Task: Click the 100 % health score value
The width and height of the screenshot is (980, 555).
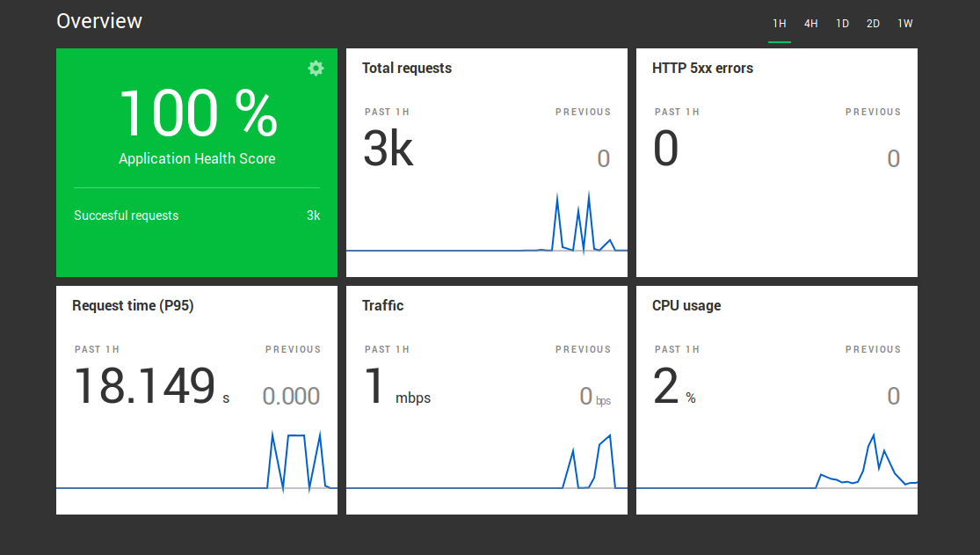Action: point(197,114)
